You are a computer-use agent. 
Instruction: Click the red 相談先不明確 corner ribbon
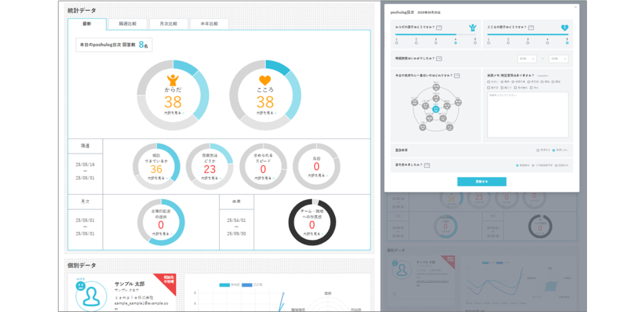(x=168, y=281)
